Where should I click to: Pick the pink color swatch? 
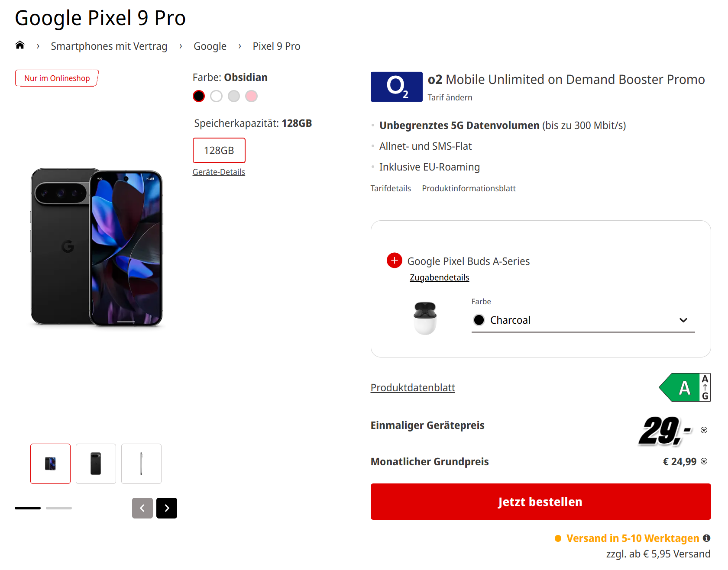point(251,96)
